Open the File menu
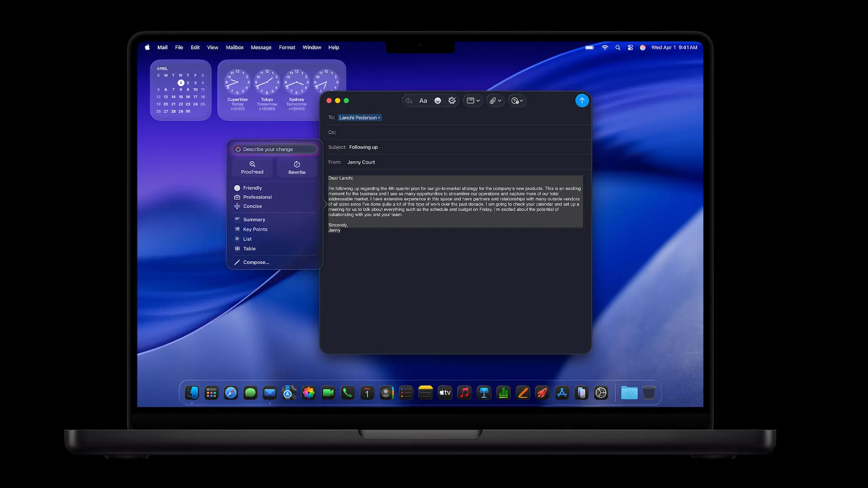 click(x=179, y=47)
